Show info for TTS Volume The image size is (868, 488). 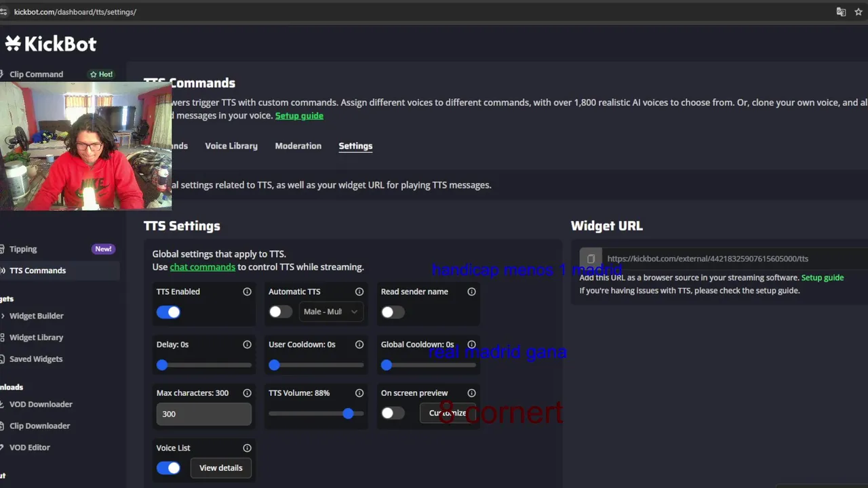(359, 393)
